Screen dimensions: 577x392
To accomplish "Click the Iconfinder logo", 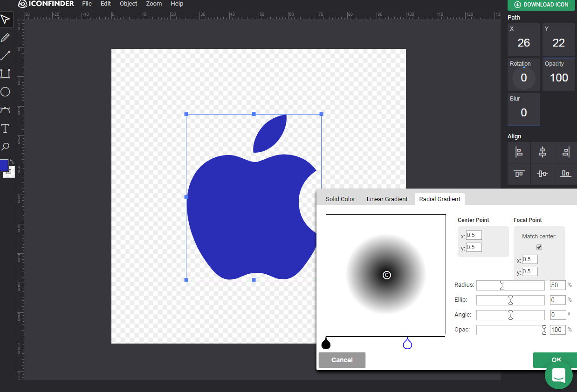I will [x=46, y=4].
